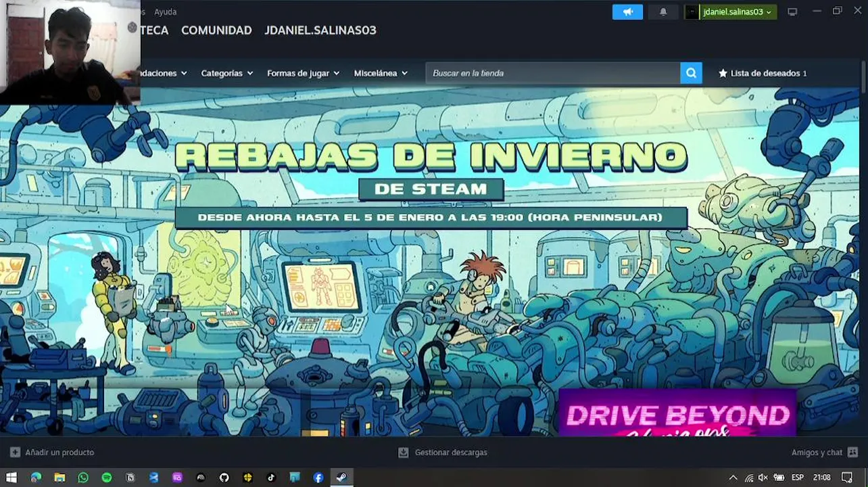Open the notifications bell

click(x=663, y=12)
